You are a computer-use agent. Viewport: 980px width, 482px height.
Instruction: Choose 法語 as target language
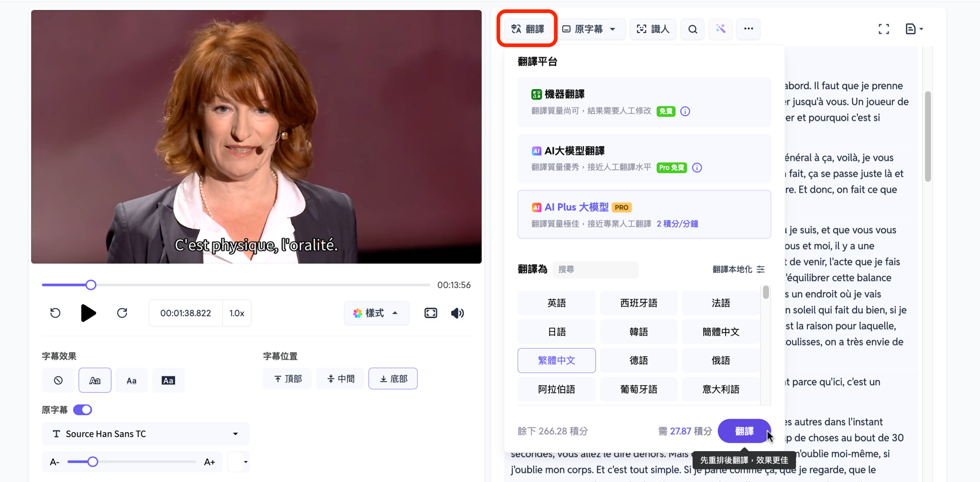(720, 302)
